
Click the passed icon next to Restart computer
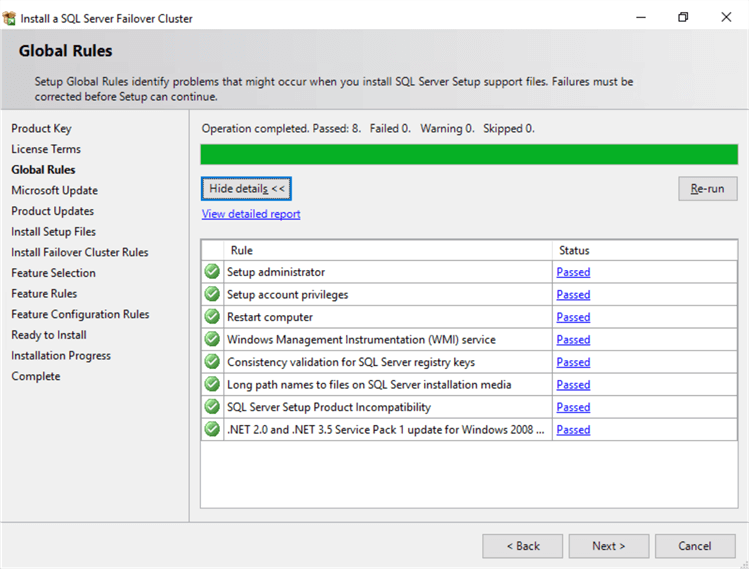212,316
